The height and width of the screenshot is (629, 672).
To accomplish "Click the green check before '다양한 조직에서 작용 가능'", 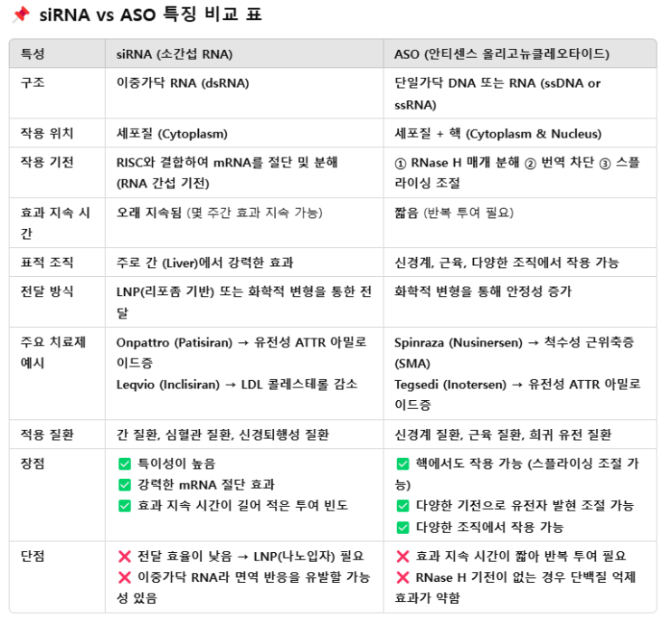I will click(403, 527).
